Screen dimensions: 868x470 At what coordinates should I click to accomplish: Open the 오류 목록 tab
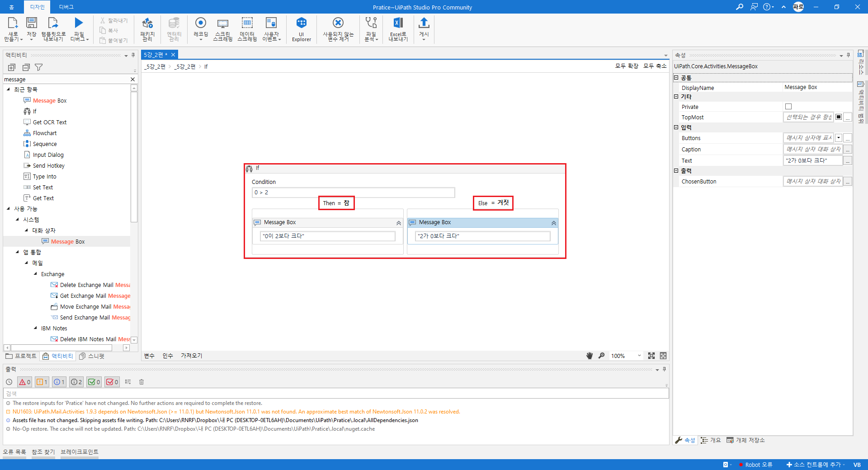(14, 452)
